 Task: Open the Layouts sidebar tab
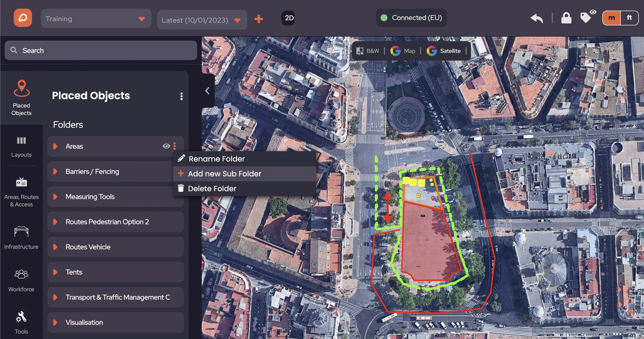tap(21, 147)
